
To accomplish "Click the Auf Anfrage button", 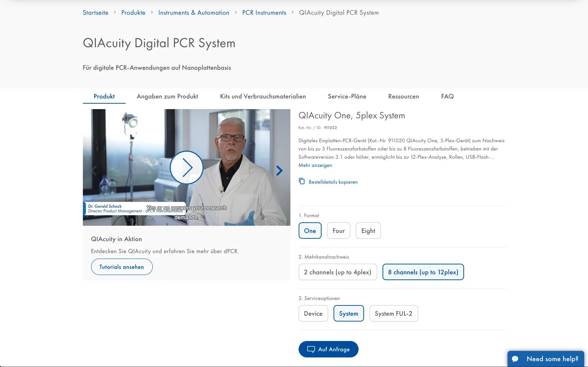I will (328, 349).
